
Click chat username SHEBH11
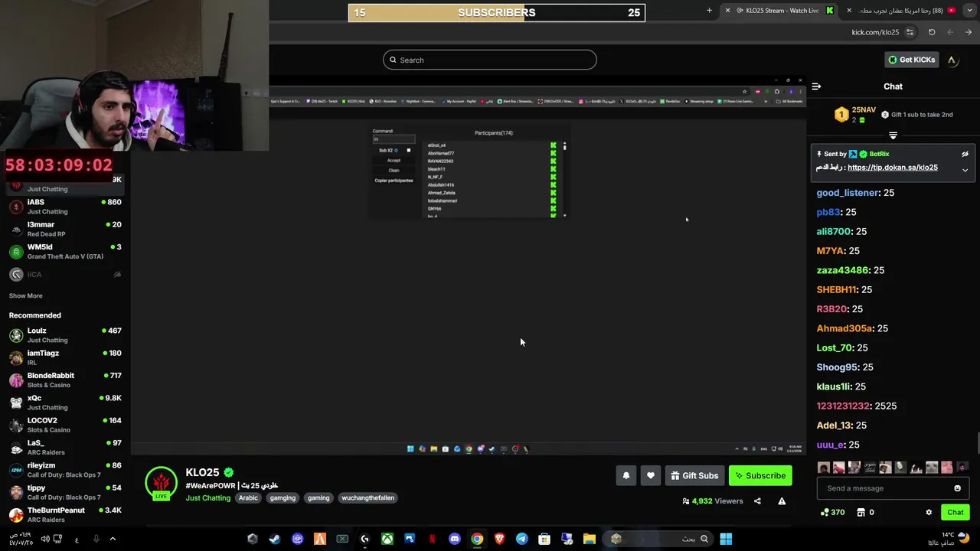(836, 290)
